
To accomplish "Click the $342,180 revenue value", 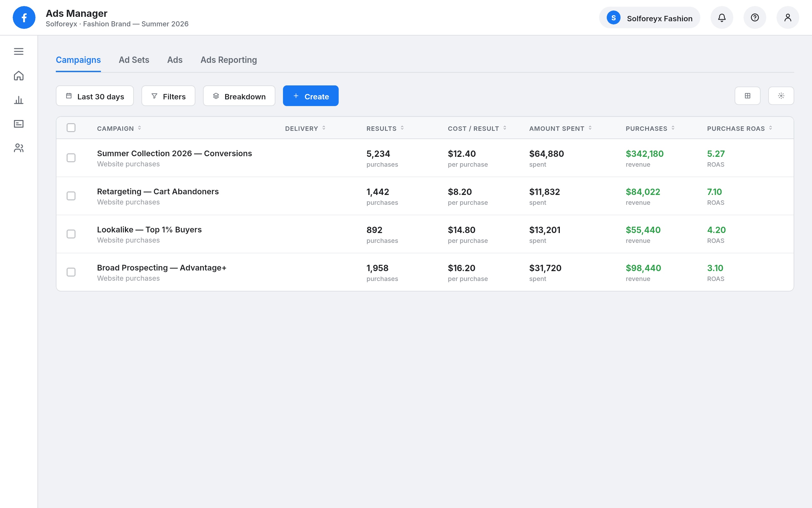I will tap(645, 154).
